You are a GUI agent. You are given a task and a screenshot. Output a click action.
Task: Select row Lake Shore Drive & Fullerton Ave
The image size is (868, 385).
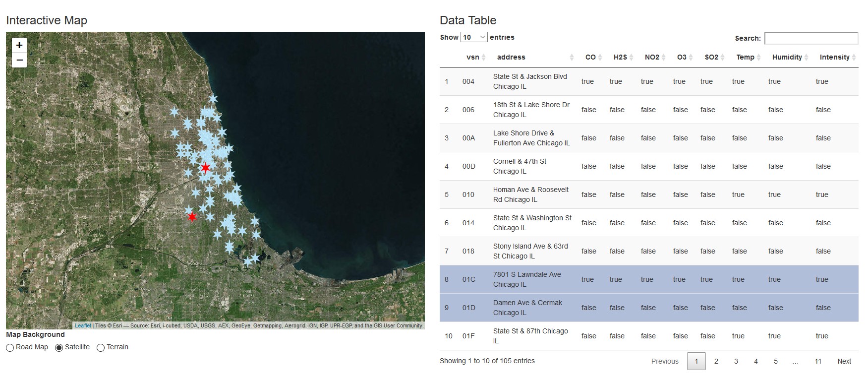coord(649,138)
